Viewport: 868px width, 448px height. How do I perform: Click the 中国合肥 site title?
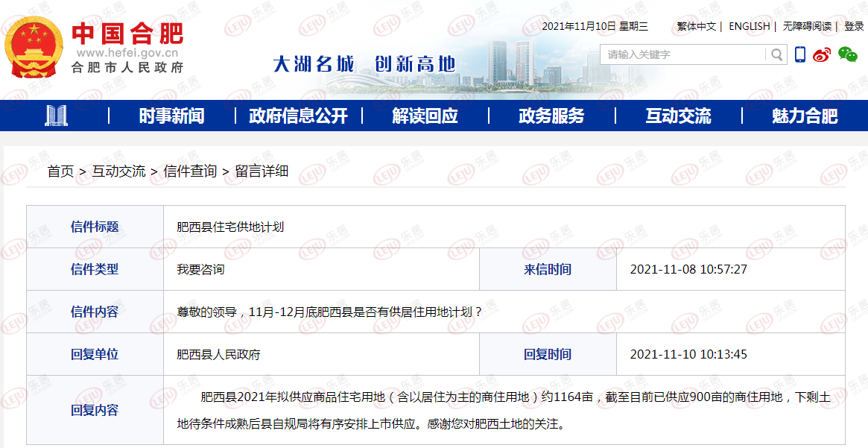pyautogui.click(x=127, y=34)
